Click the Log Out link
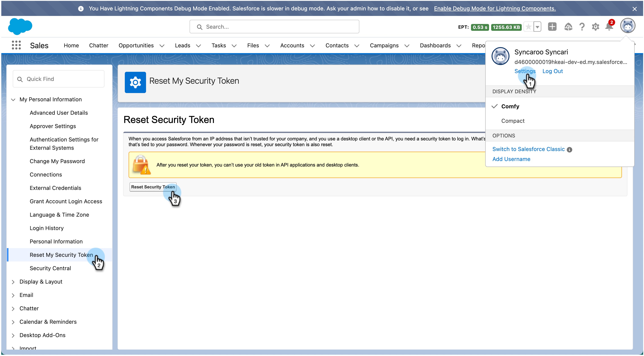This screenshot has width=644, height=356. (553, 71)
